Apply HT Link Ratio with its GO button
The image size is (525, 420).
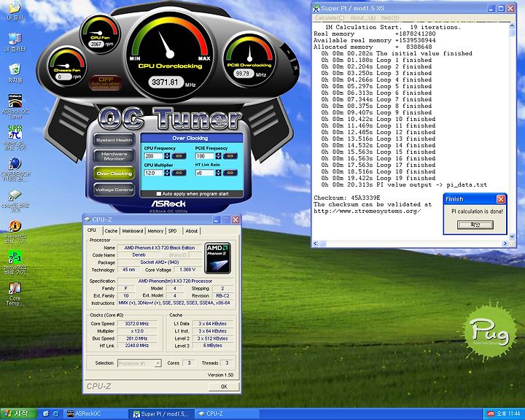[230, 173]
